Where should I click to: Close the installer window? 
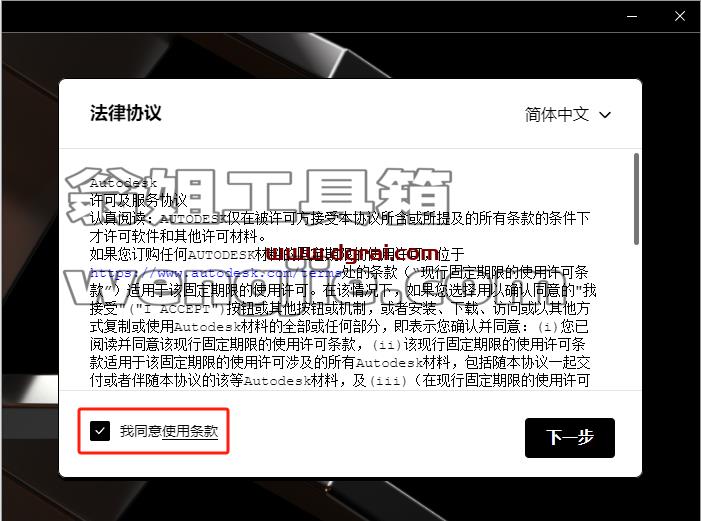coord(680,17)
